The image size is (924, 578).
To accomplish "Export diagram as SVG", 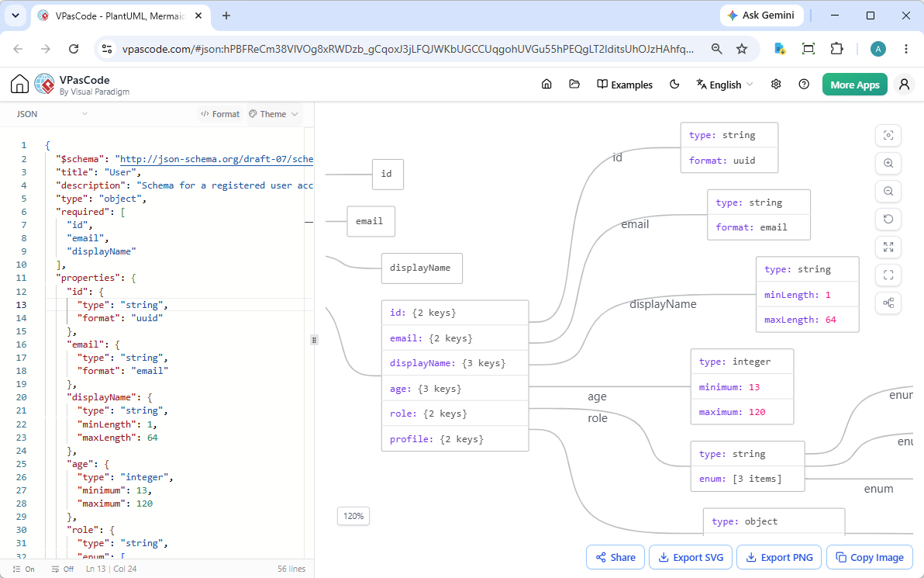I will point(691,557).
